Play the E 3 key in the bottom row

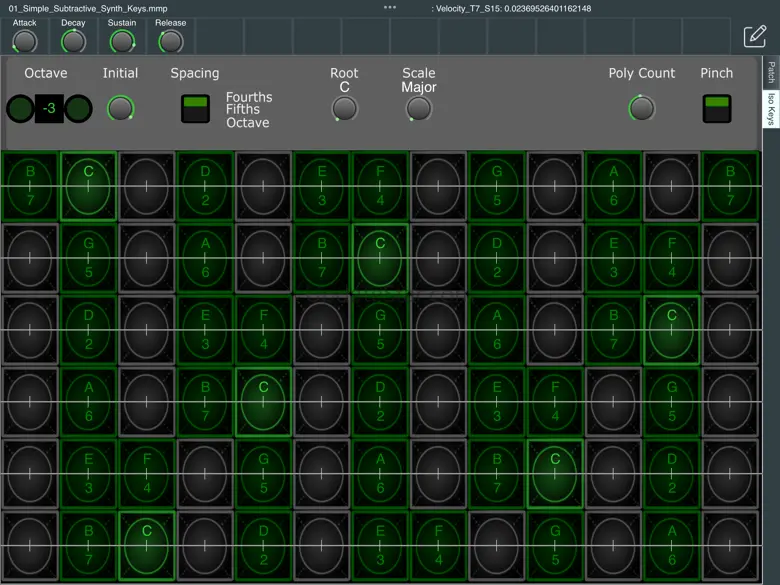[380, 546]
